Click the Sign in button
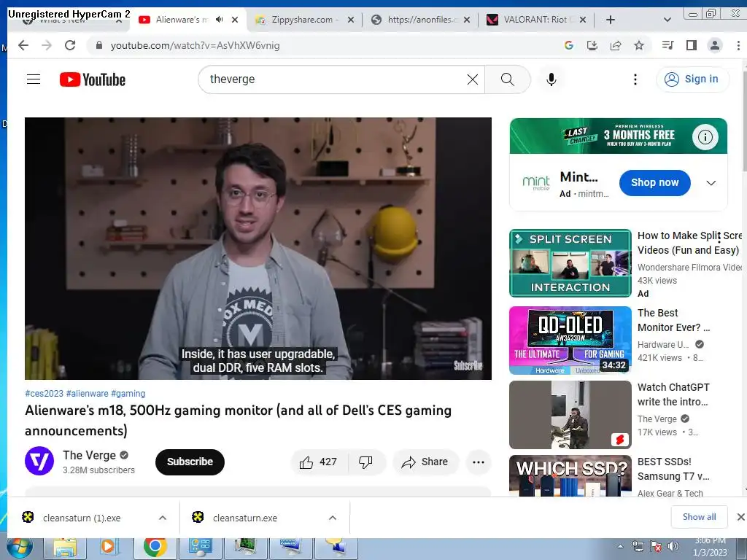Screen dimensions: 747x560 coord(692,79)
